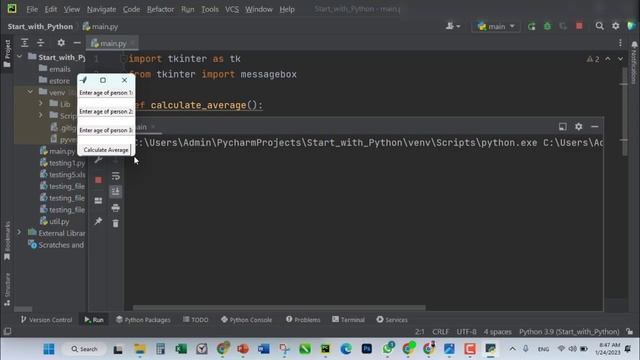Click Collapse All icon in Project panel

pos(40,42)
